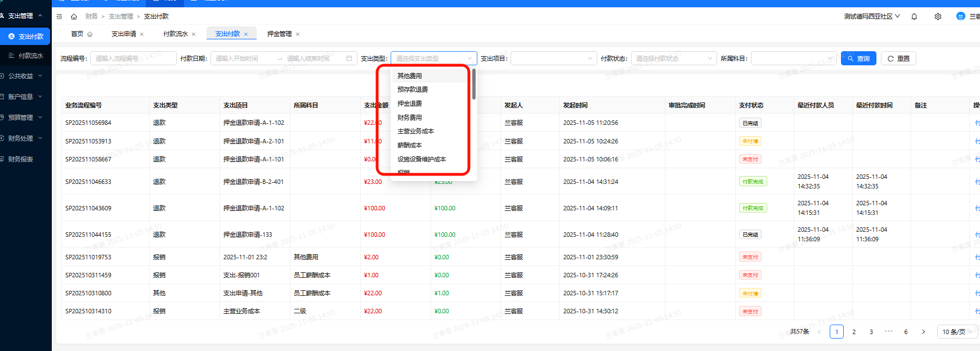This screenshot has height=351, width=980.
Task: Toggle sidebar collapse menu icon
Action: coord(60,16)
